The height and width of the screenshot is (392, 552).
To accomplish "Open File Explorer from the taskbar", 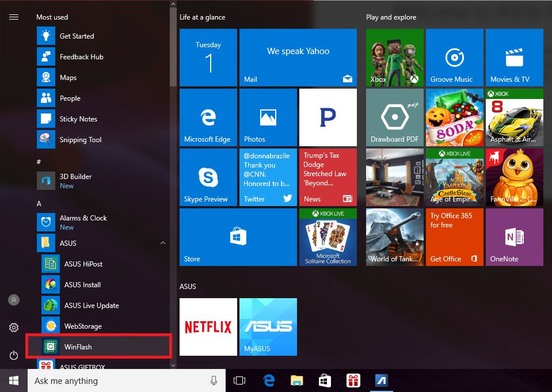I will pos(297,380).
